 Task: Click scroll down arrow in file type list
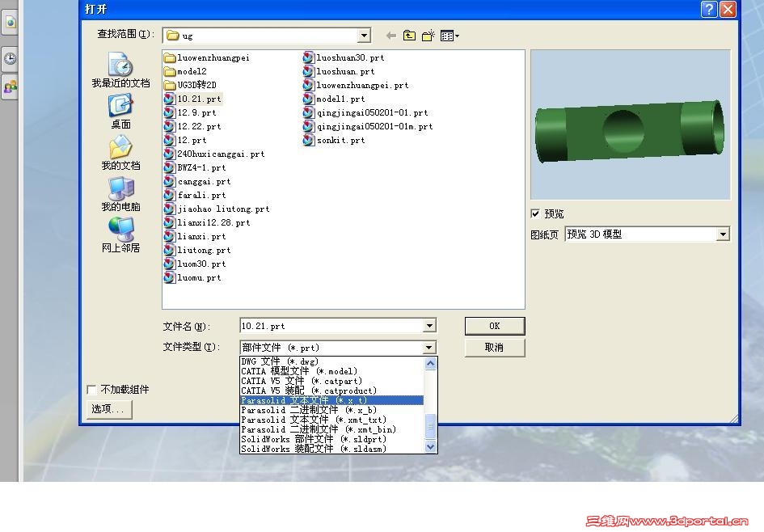(431, 447)
